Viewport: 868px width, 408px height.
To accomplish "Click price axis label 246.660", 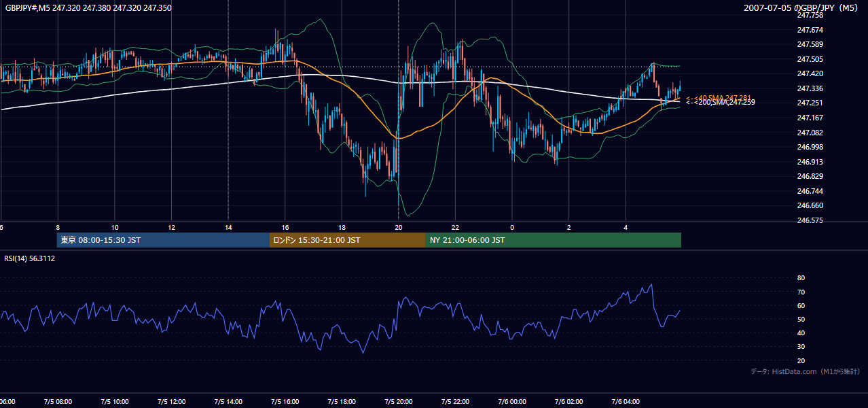I will click(810, 205).
